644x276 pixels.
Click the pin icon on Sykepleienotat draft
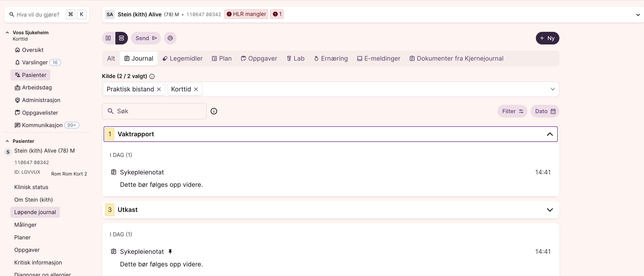(170, 251)
